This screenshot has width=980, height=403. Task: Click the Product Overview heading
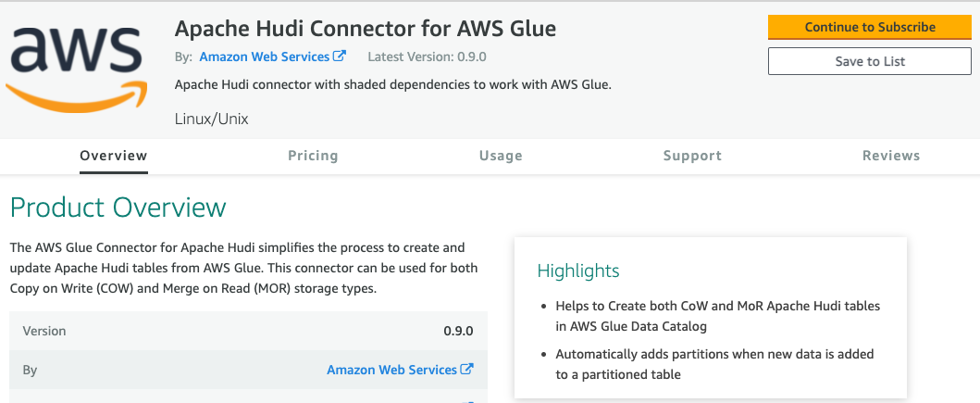point(118,208)
